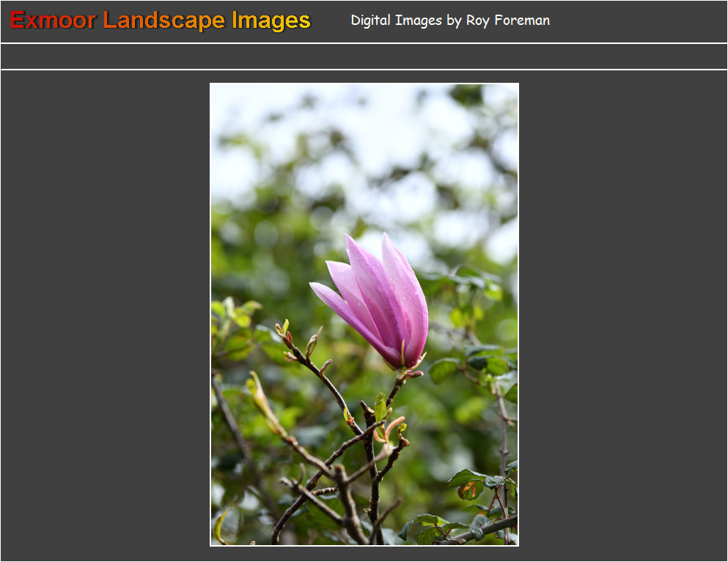Click the red word 'Exmoor' in the title

point(53,21)
